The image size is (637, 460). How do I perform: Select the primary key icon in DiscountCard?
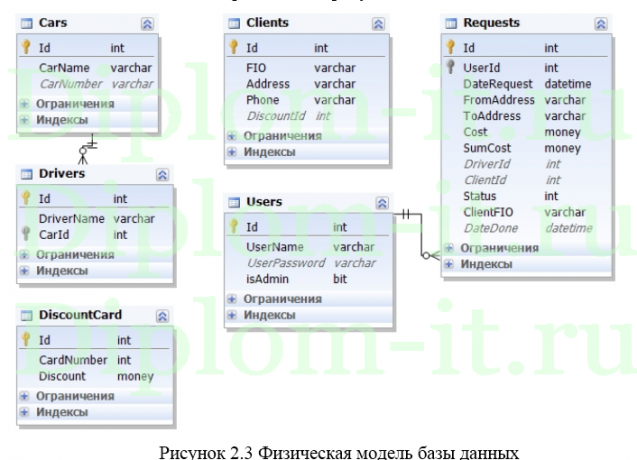coord(26,339)
